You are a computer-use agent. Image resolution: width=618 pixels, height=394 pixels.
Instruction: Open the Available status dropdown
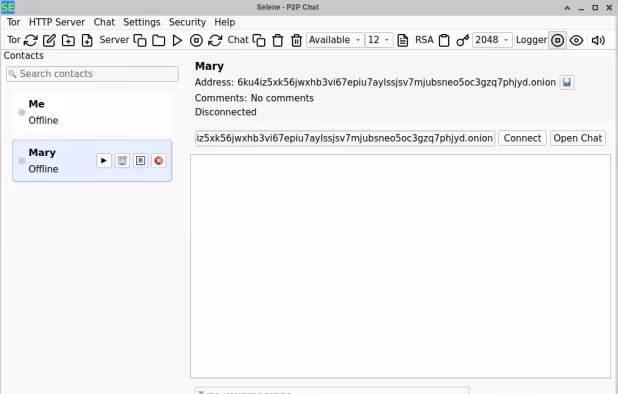coord(335,40)
